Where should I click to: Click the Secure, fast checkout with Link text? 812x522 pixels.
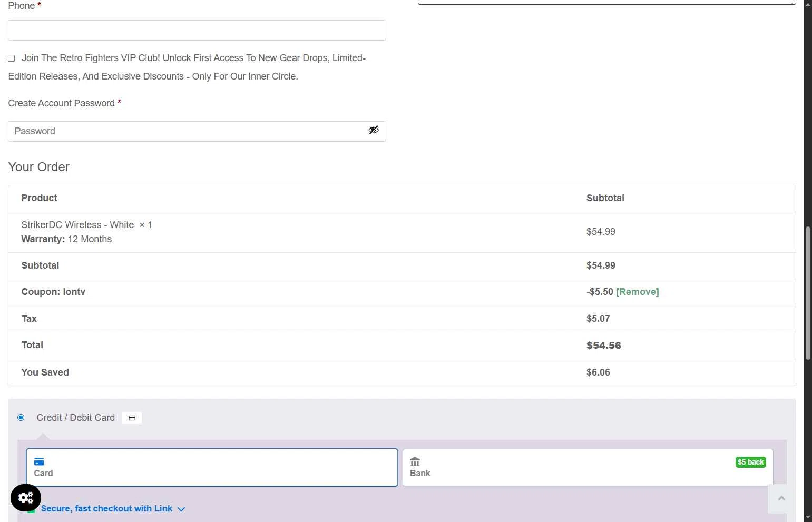[106, 508]
